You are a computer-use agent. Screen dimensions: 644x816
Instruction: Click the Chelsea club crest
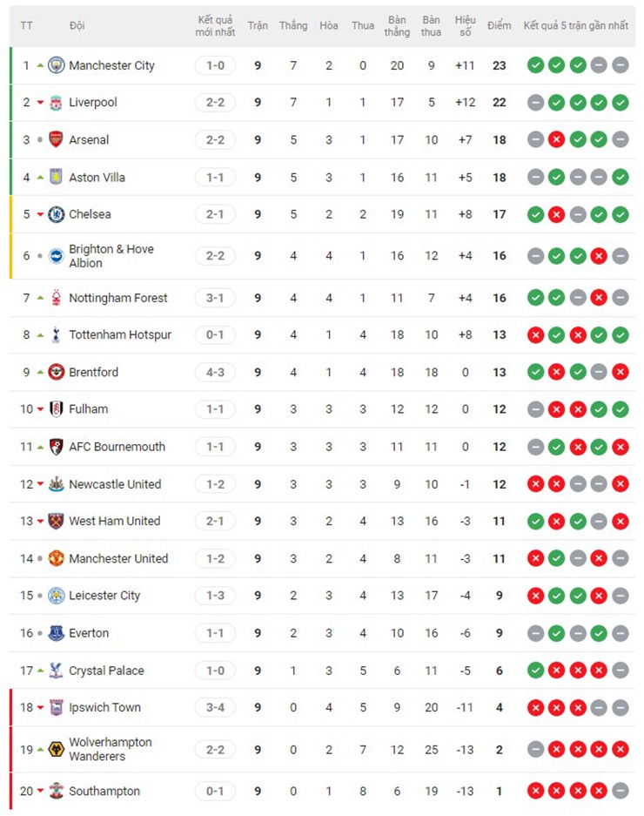56,214
